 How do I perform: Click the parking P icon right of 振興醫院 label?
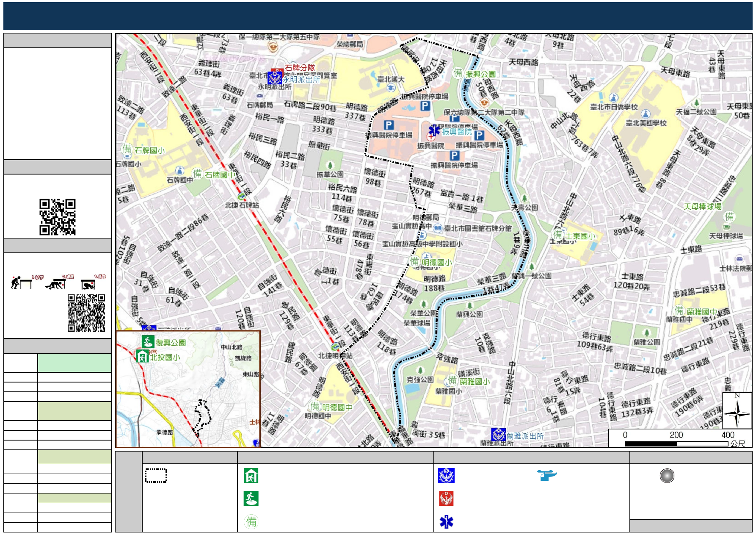coord(479,135)
